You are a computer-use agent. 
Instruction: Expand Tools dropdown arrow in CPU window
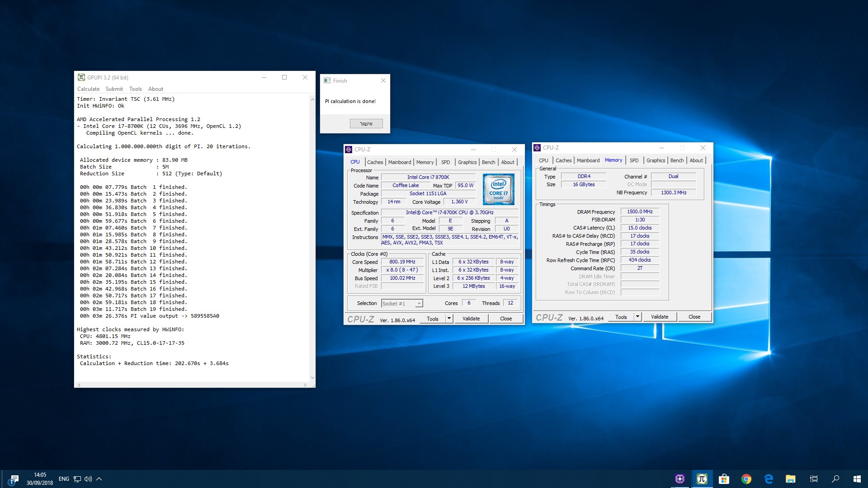point(449,319)
